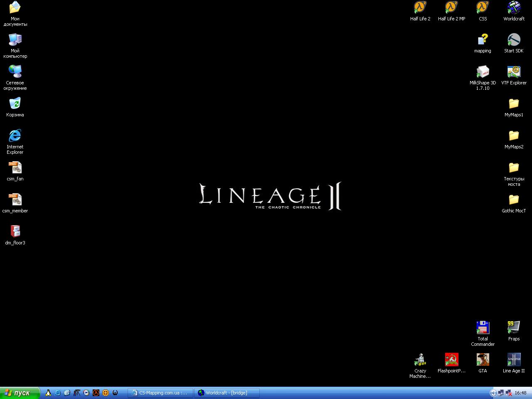Launch the Line Age II shortcut
Screen dimensions: 532x399
pyautogui.click(x=514, y=363)
